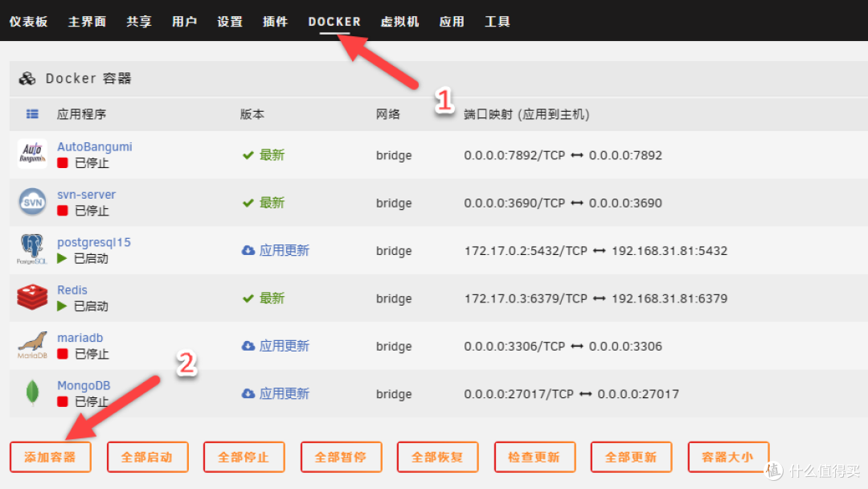Image resolution: width=868 pixels, height=489 pixels.
Task: Click the AutoBangumi container icon
Action: coord(32,154)
